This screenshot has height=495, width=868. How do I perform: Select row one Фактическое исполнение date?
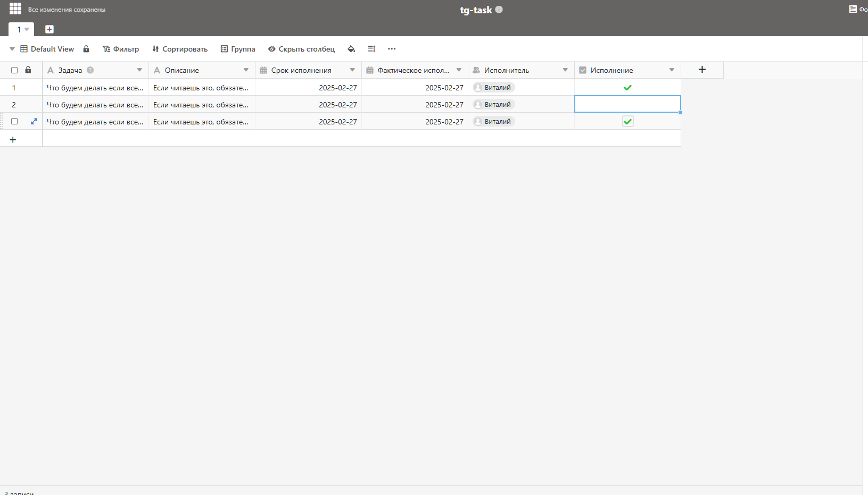click(x=415, y=87)
